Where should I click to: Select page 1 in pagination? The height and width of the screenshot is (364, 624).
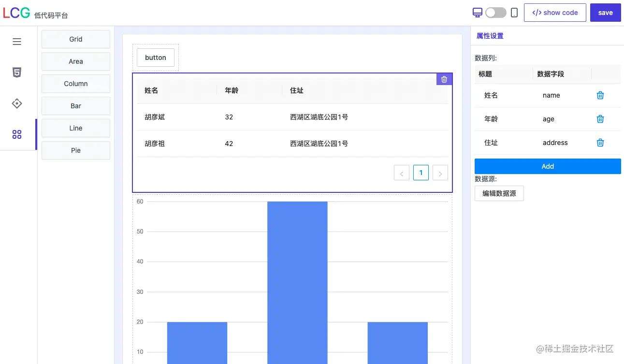(x=421, y=173)
